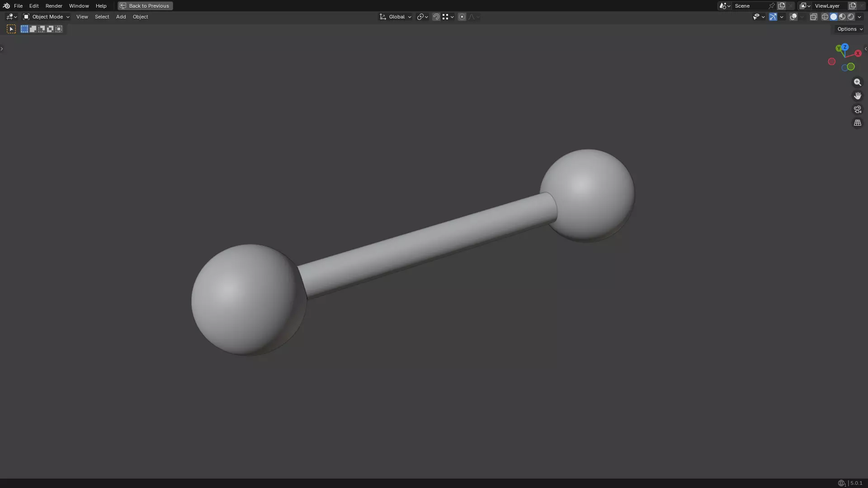Open the Window menu
868x488 pixels.
pos(79,6)
